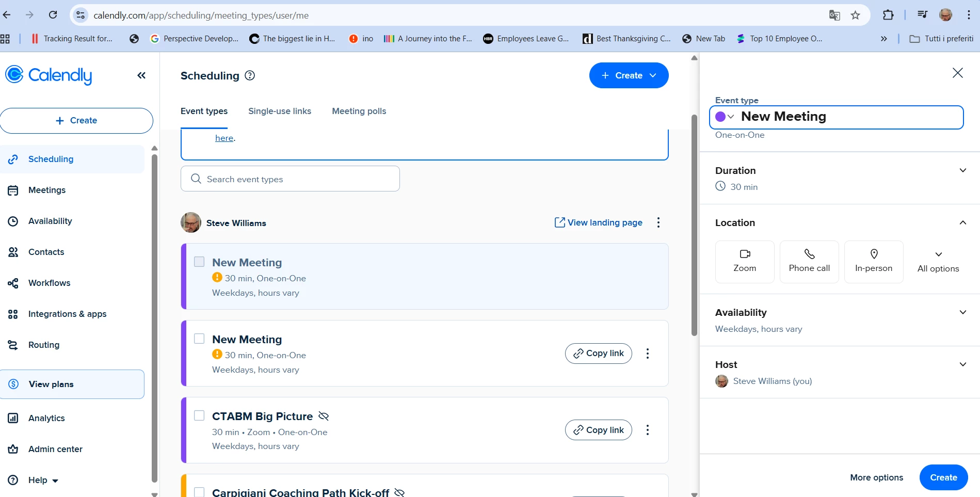The width and height of the screenshot is (980, 497).
Task: Check the Carpigiani Coaching Path checkbox
Action: click(x=199, y=492)
